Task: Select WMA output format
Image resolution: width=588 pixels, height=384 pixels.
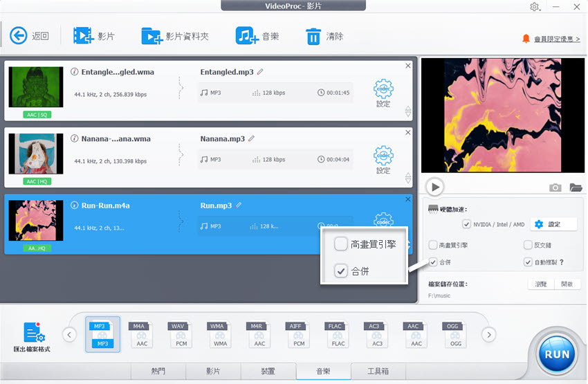Action: (x=220, y=334)
